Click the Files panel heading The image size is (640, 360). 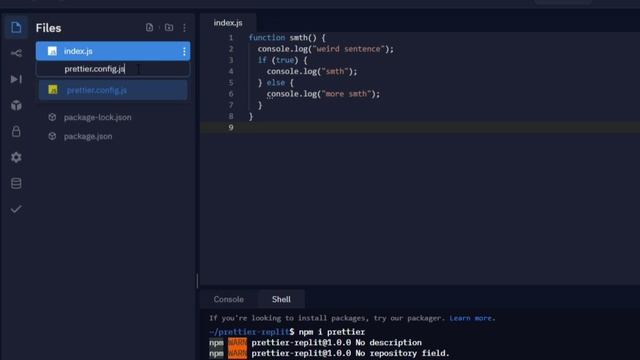48,28
